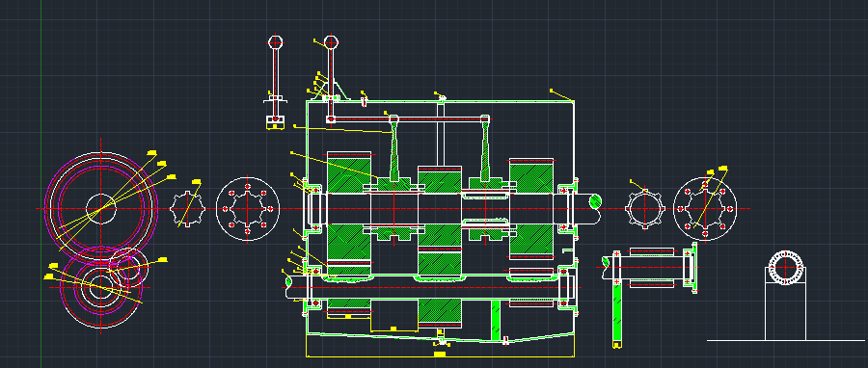The height and width of the screenshot is (368, 868).
Task: Pick the leftmost green hatched upper gear
Action: 349,171
